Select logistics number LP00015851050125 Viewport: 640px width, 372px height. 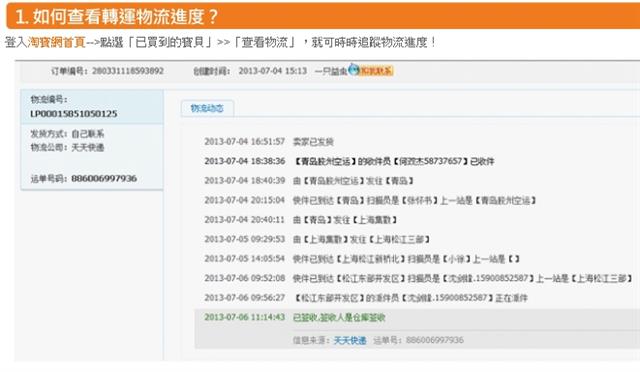(74, 114)
